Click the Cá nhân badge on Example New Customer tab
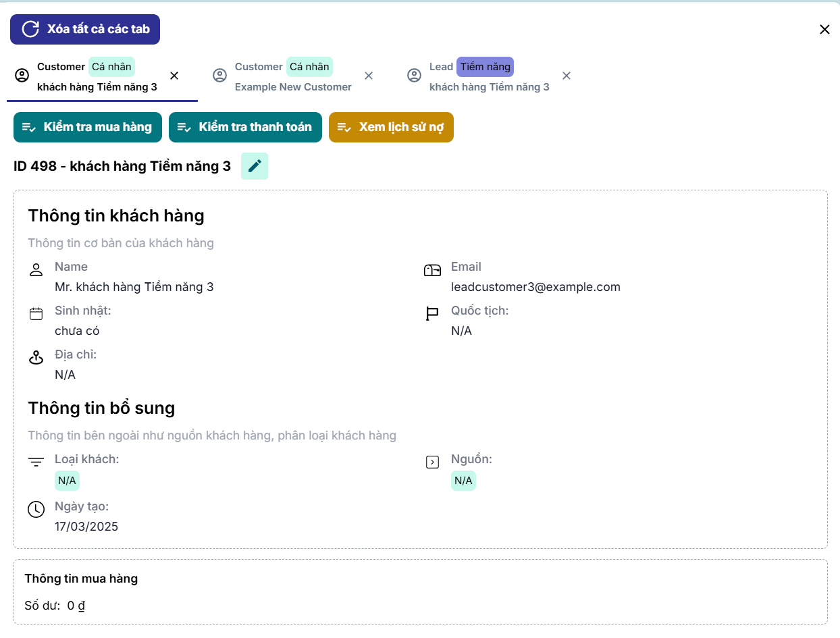The width and height of the screenshot is (840, 638). (x=309, y=67)
